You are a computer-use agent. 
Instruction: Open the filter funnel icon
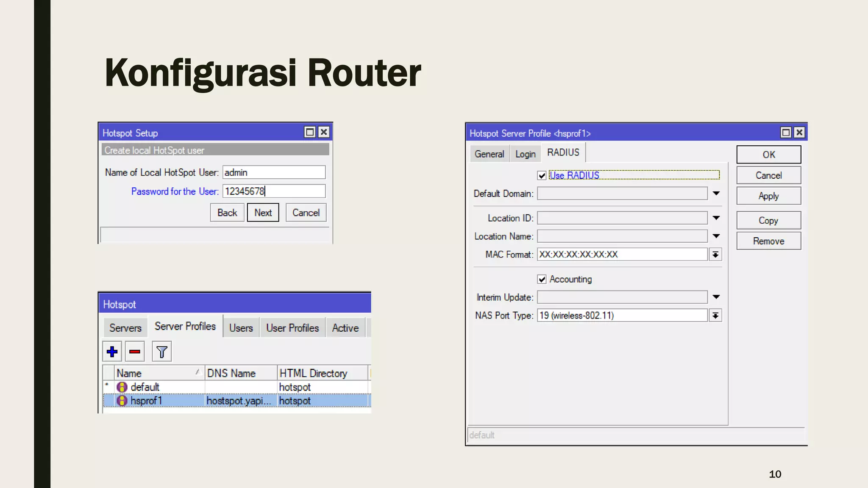pos(161,352)
